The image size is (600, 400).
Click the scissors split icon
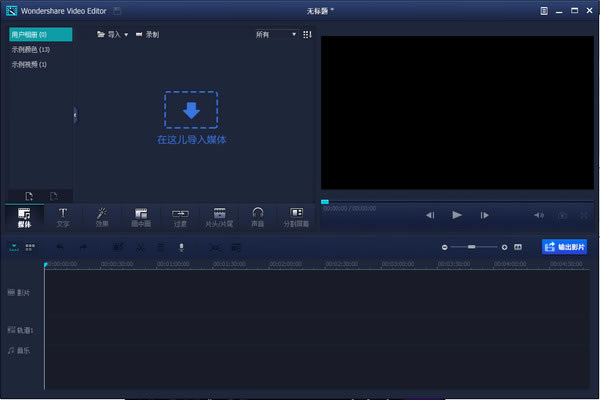coord(141,248)
